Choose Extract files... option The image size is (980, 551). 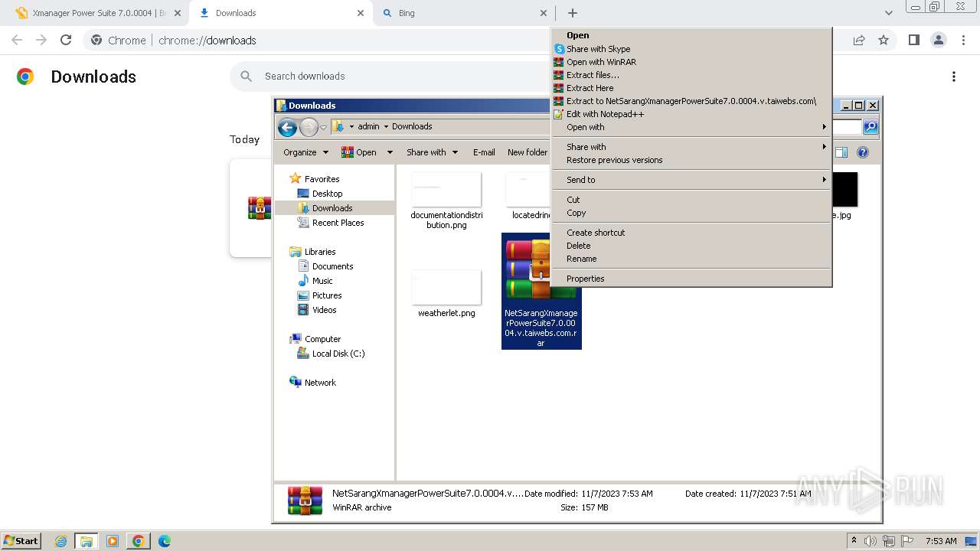tap(593, 75)
